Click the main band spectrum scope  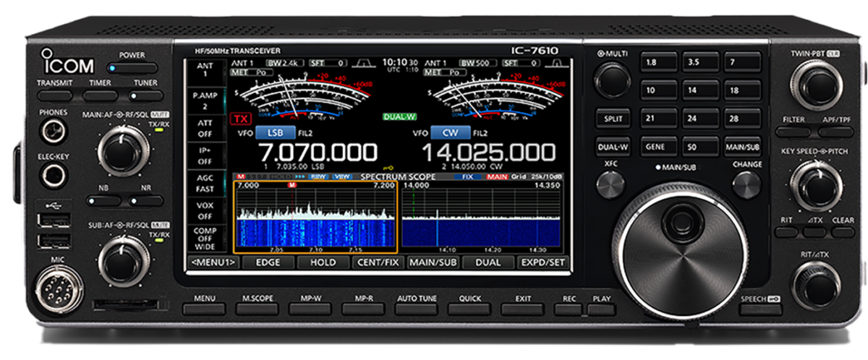pyautogui.click(x=315, y=217)
